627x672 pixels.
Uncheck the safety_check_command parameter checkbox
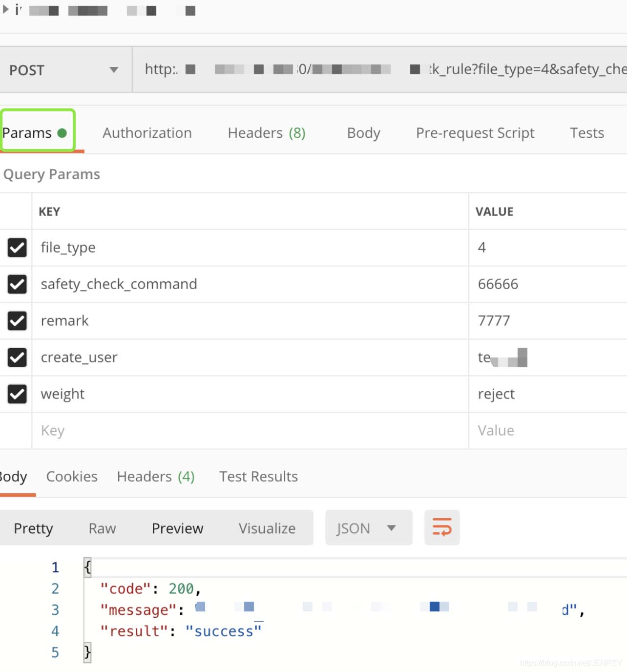pyautogui.click(x=17, y=284)
